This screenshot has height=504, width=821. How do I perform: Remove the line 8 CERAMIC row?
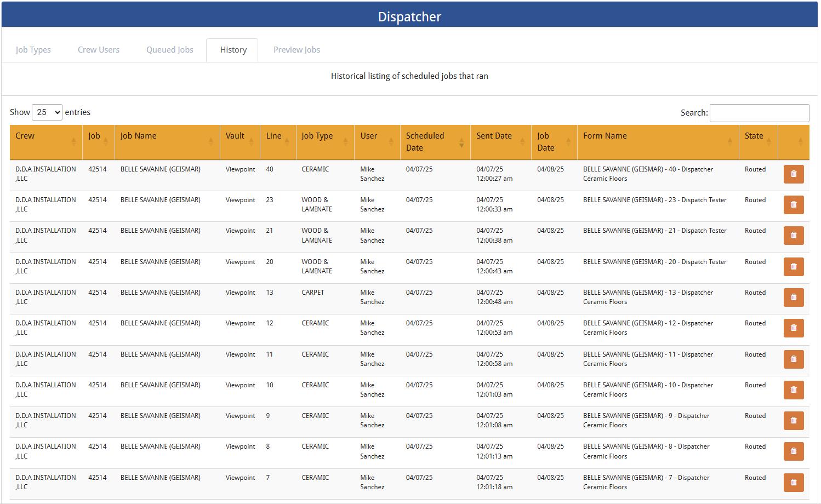pyautogui.click(x=794, y=451)
